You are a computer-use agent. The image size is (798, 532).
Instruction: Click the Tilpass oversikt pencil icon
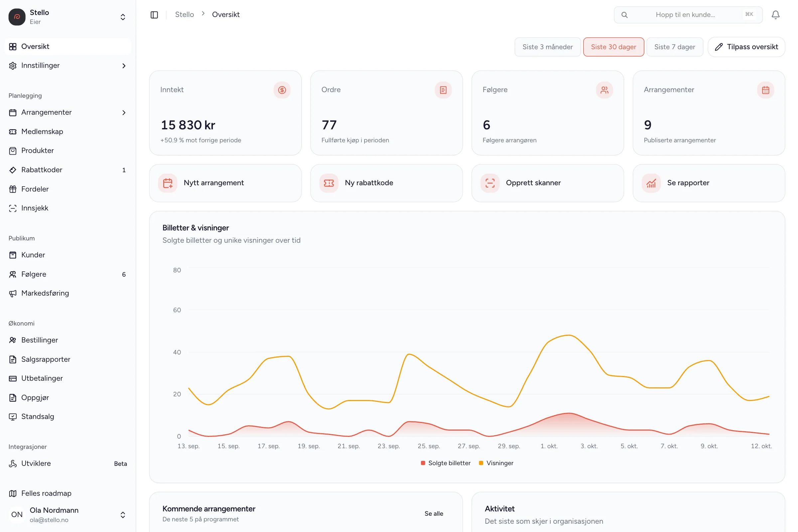point(719,47)
